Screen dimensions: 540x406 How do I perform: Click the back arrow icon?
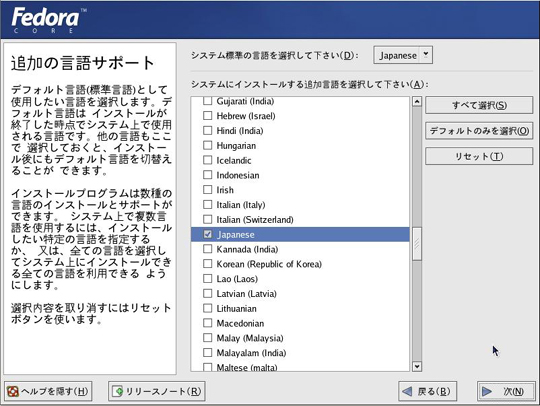pyautogui.click(x=407, y=392)
